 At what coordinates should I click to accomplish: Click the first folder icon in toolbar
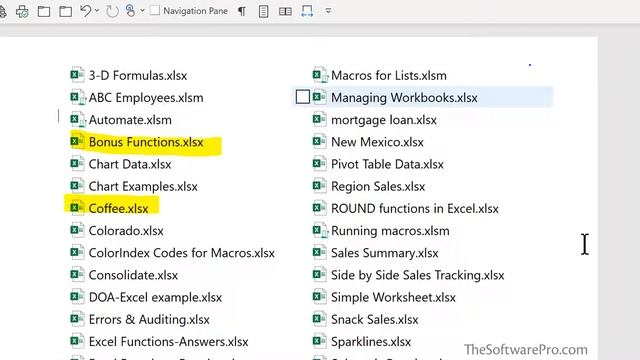(x=44, y=11)
